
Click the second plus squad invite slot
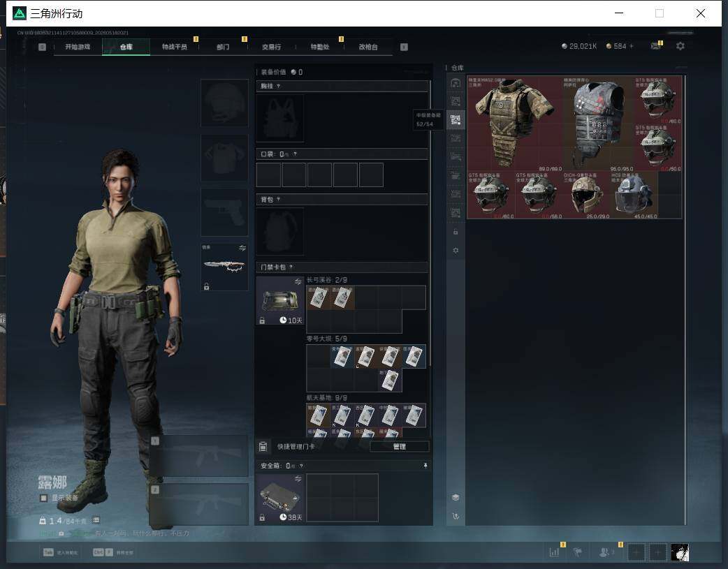click(657, 552)
